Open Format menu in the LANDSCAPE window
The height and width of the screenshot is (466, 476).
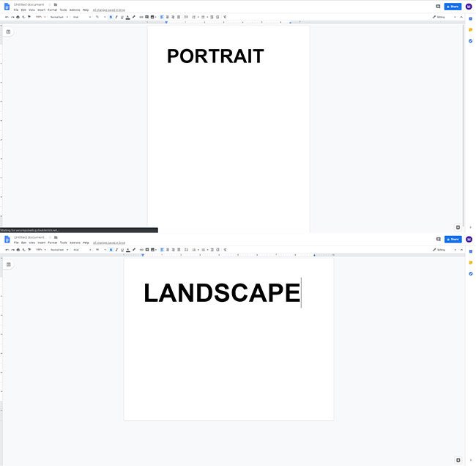pyautogui.click(x=53, y=243)
